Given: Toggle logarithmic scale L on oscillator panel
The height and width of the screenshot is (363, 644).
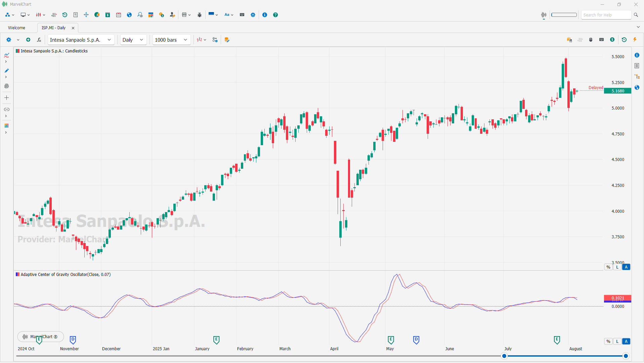Looking at the screenshot, I should pos(617,341).
